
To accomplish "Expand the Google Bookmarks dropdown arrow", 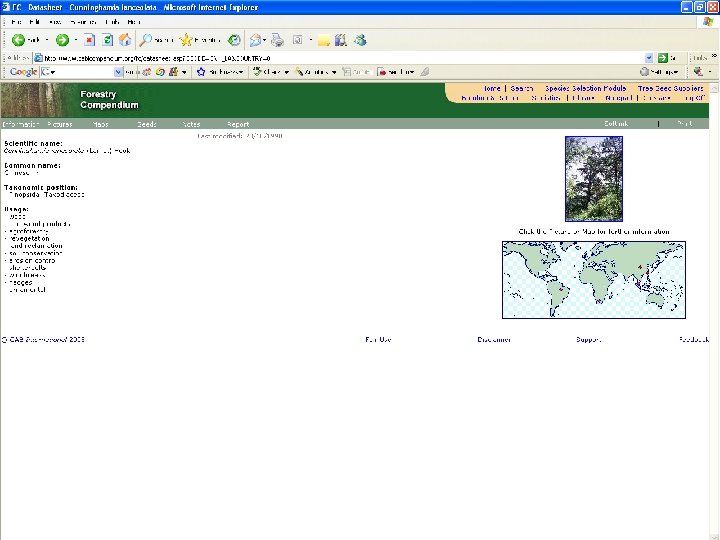I will coord(241,72).
